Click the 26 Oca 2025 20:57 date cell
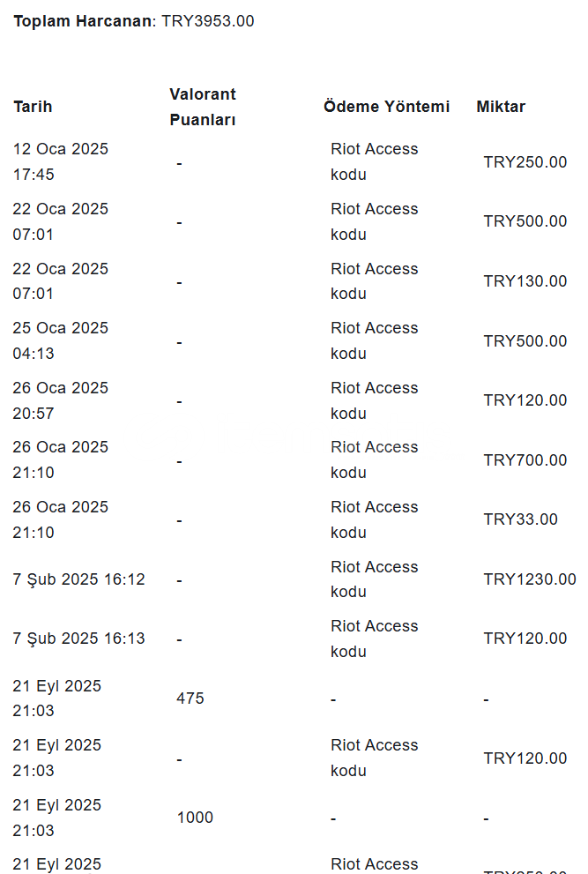The width and height of the screenshot is (588, 874). (x=61, y=400)
